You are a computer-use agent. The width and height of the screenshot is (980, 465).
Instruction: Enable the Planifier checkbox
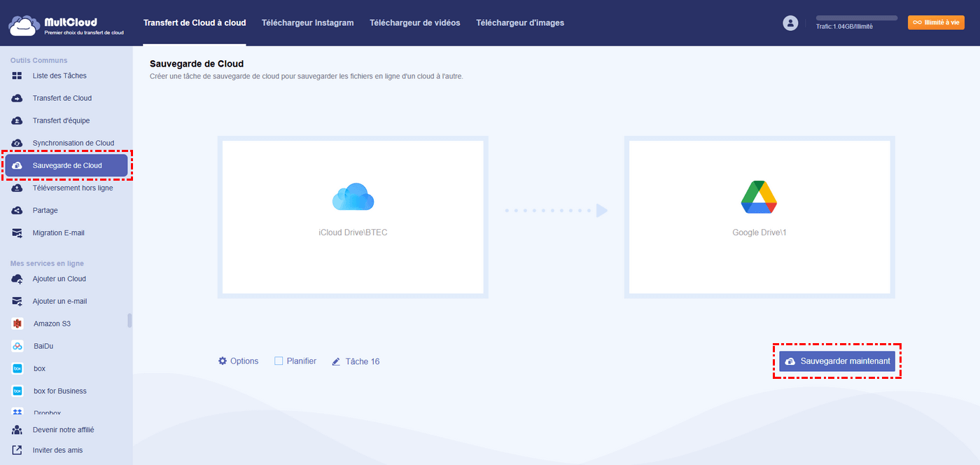tap(279, 361)
